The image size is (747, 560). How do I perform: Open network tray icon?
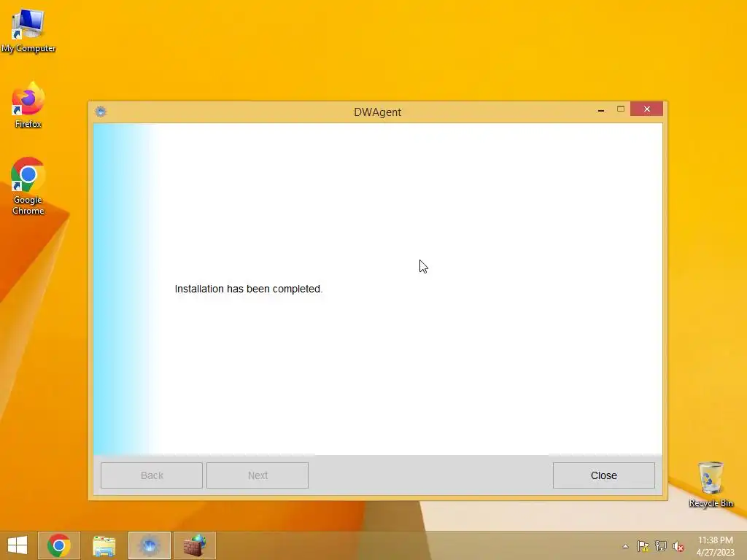[x=661, y=546]
